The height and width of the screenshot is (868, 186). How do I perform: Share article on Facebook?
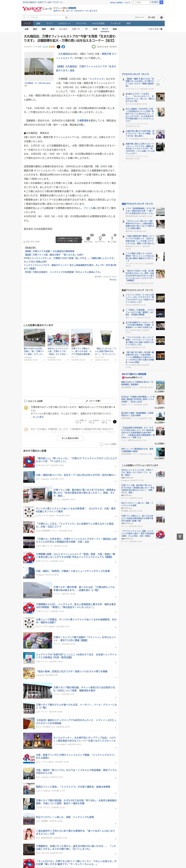(x=63, y=47)
